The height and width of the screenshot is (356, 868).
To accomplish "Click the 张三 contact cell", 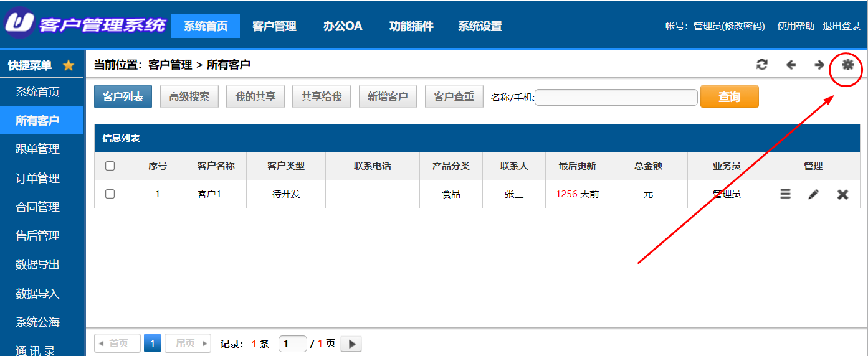I will (514, 194).
